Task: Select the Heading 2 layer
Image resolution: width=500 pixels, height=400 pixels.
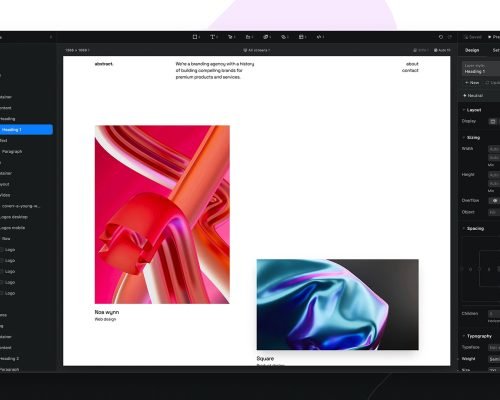Action: (10, 359)
